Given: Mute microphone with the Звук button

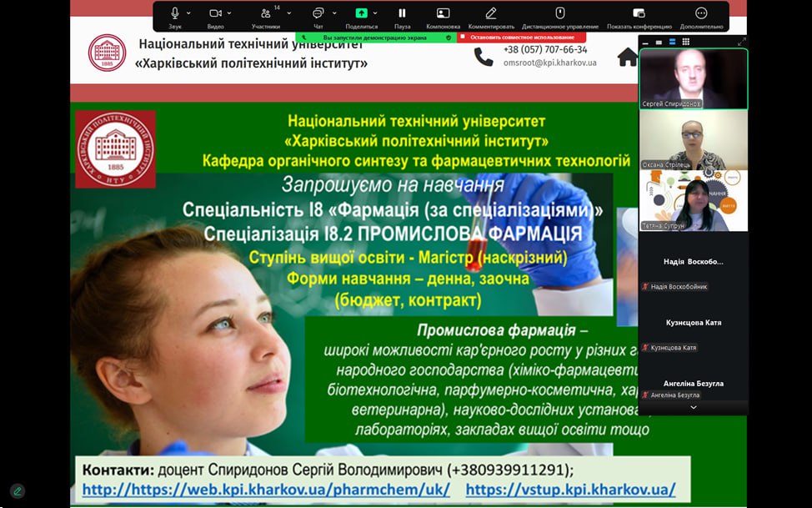Looking at the screenshot, I should (x=175, y=18).
